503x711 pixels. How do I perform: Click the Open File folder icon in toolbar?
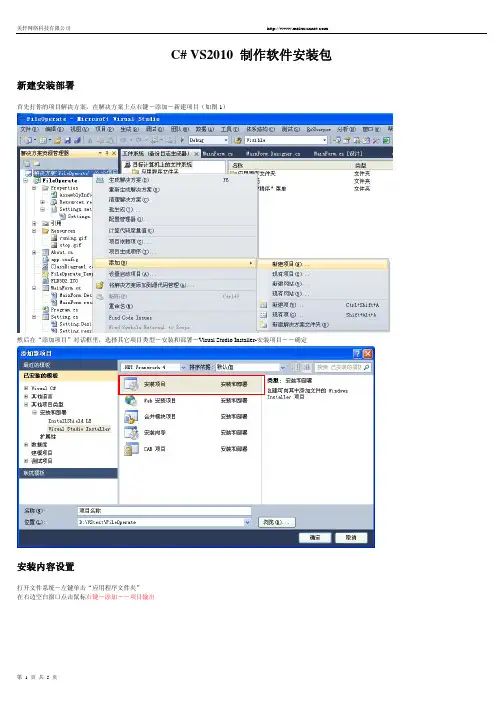click(58, 140)
